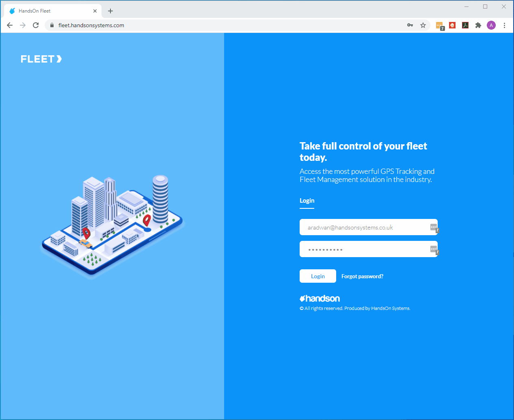The width and height of the screenshot is (514, 420).
Task: Click the 'All rights reserved' copyright text
Action: [355, 308]
